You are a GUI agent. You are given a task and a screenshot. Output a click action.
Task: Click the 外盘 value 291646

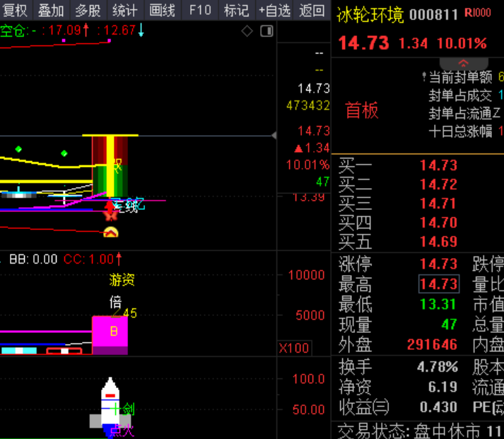point(433,344)
